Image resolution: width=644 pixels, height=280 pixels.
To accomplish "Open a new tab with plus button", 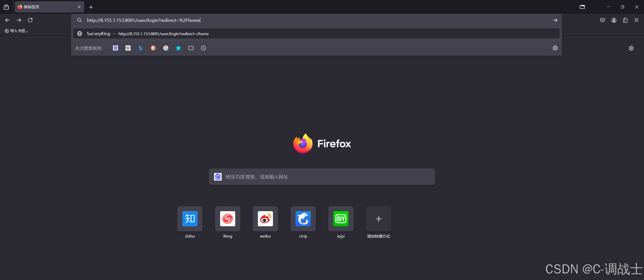I will (x=91, y=7).
